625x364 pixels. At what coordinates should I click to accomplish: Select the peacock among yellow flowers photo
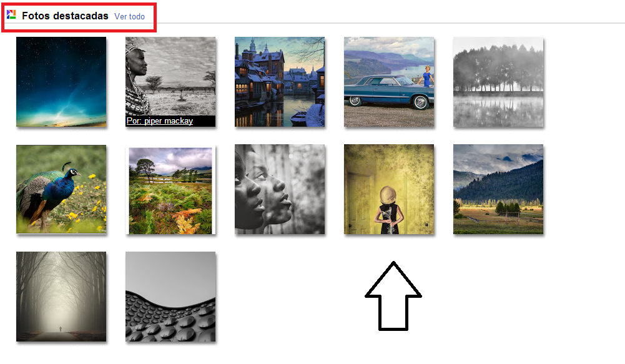point(61,189)
